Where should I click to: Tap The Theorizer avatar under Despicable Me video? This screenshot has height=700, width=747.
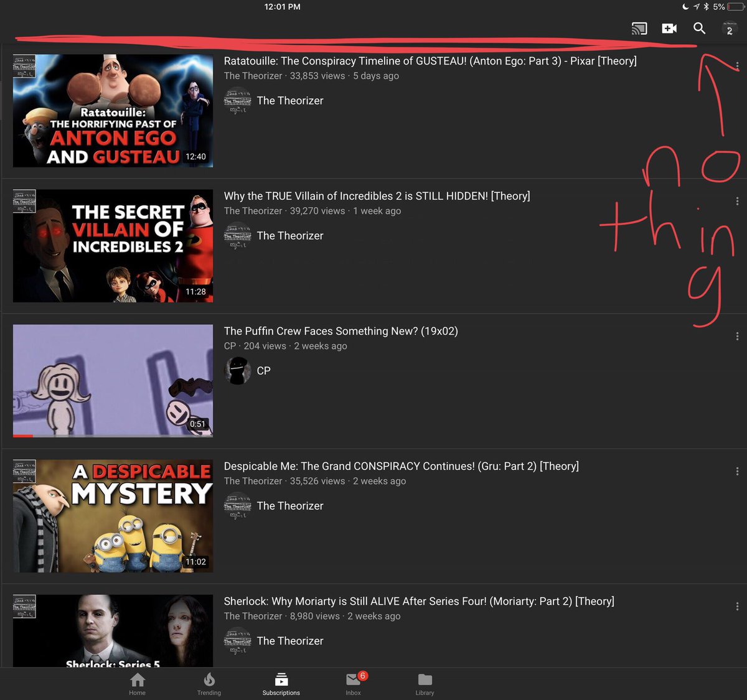237,506
